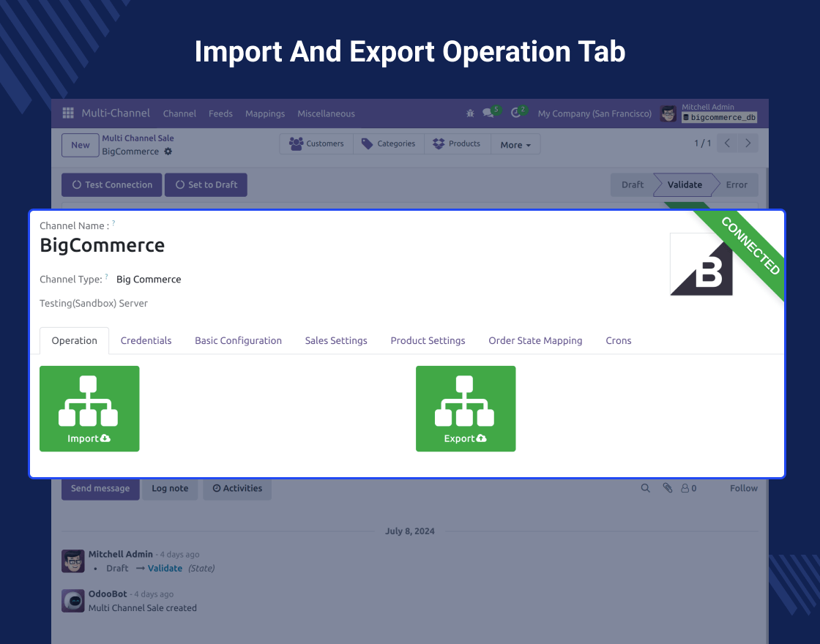Switch to the Order State Mapping tab
Screen dimensions: 820x644
(x=535, y=341)
